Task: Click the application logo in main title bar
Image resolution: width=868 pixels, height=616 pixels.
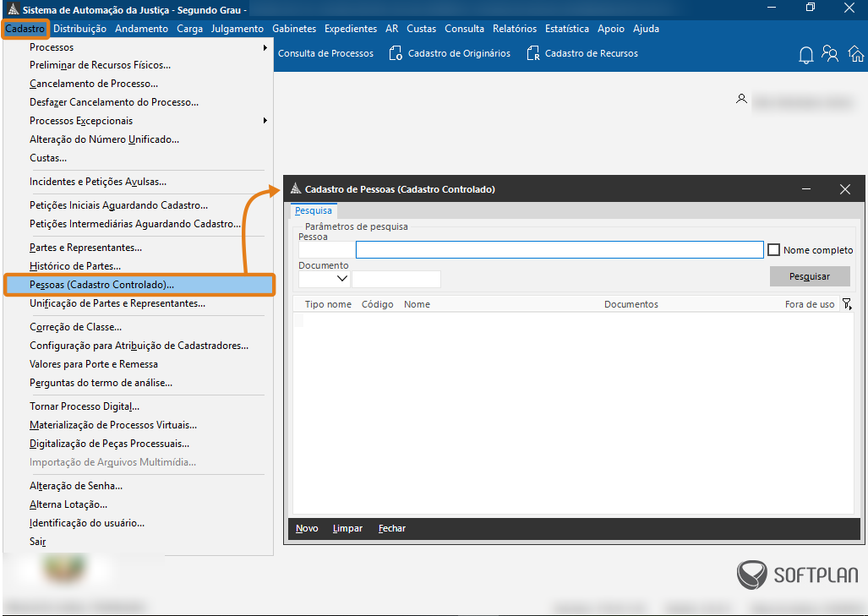Action: tap(14, 9)
